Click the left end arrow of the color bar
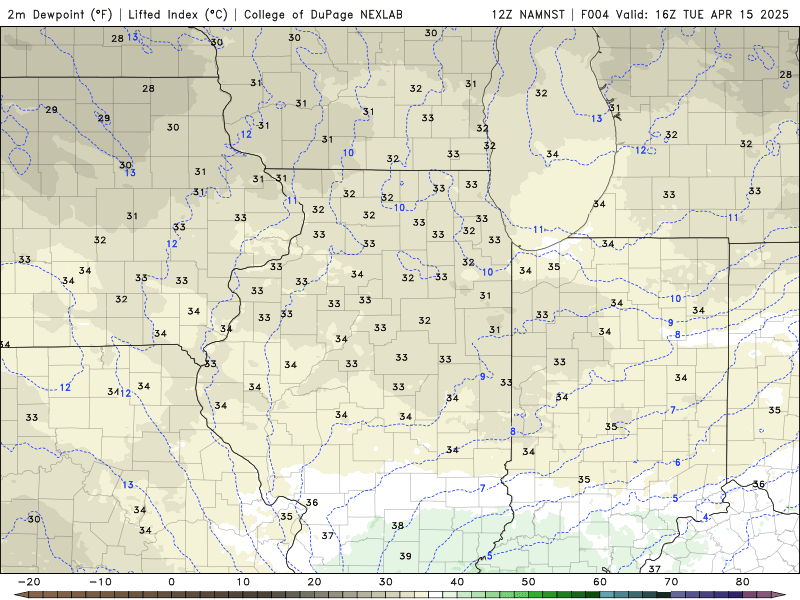 pyautogui.click(x=21, y=595)
